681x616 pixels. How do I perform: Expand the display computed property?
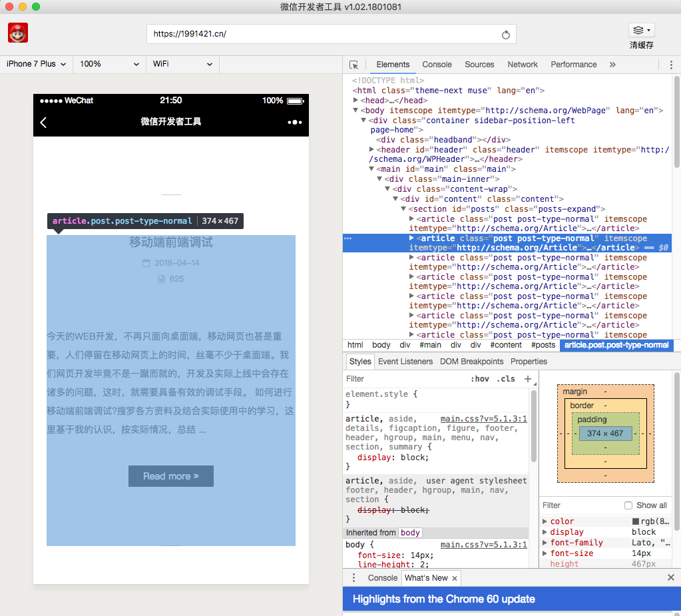point(545,532)
